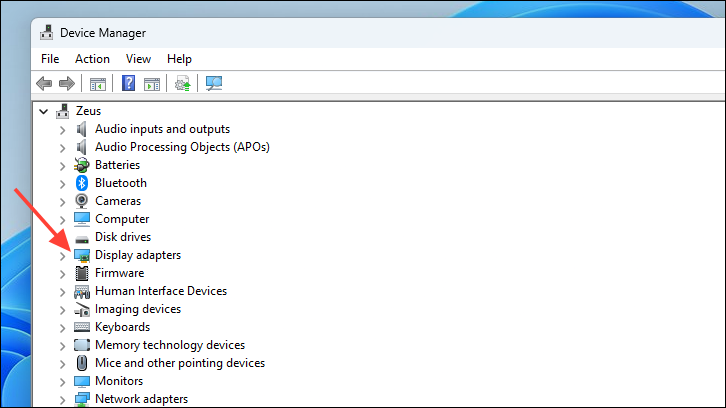Screen dimensions: 726x408
Task: Select the Monitors label
Action: pyautogui.click(x=119, y=381)
